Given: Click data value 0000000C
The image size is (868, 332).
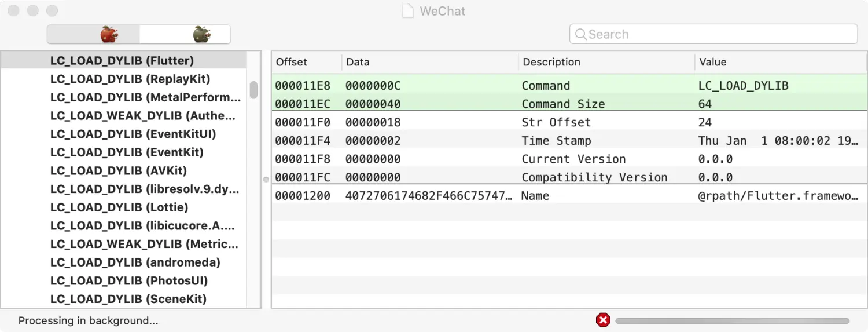Looking at the screenshot, I should pyautogui.click(x=373, y=86).
